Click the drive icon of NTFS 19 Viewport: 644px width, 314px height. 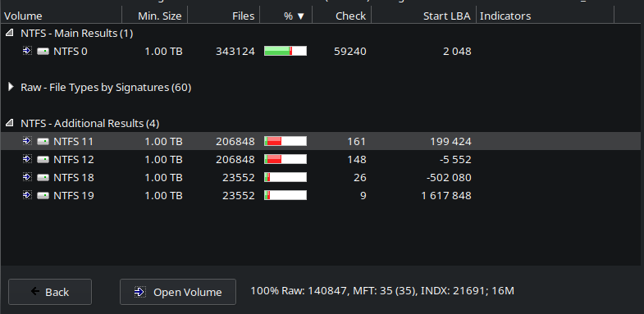43,196
